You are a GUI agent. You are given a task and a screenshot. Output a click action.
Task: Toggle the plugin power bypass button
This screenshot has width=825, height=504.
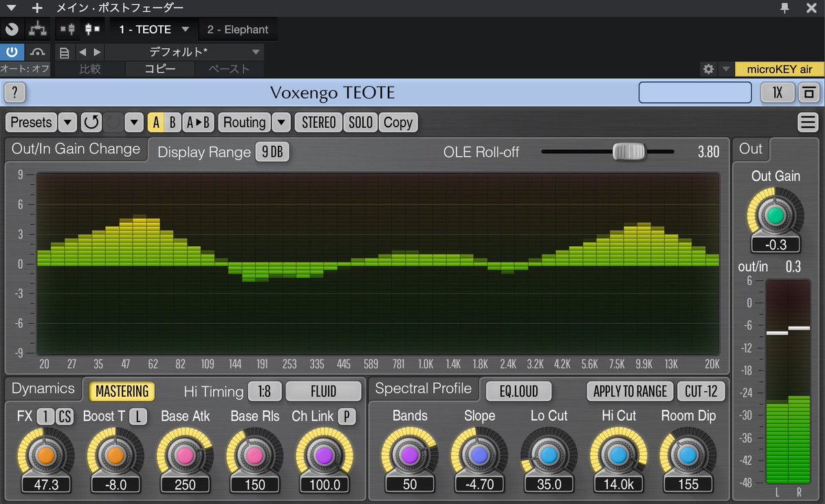pos(12,52)
